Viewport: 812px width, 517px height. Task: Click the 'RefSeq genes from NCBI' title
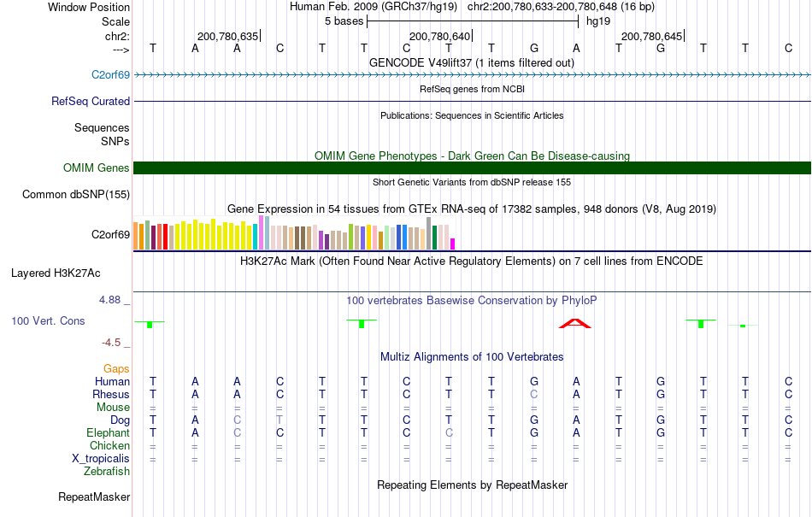472,89
